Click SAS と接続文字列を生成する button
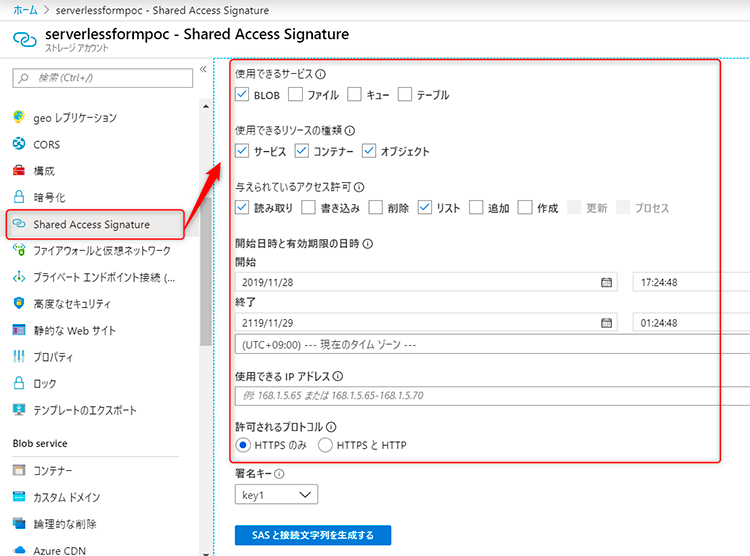The height and width of the screenshot is (556, 750). 313,535
